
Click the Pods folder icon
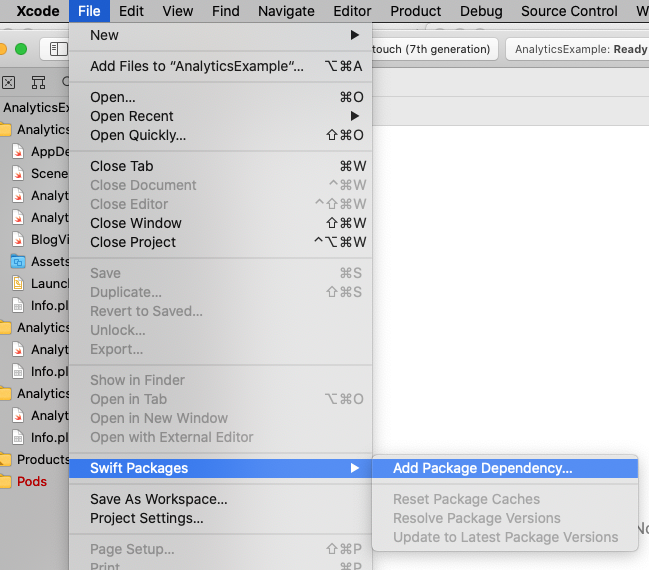click(6, 482)
